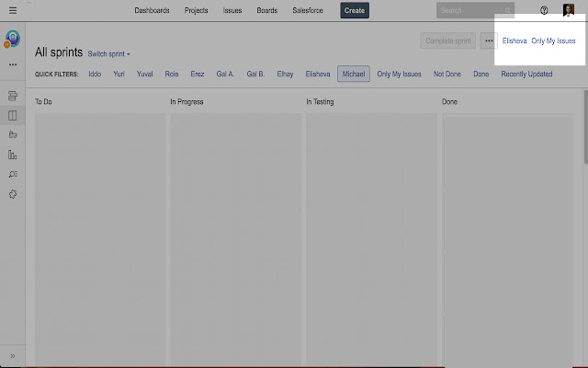Open the sidebar more options ellipsis
Viewport: 588px width, 368px height.
pyautogui.click(x=13, y=64)
